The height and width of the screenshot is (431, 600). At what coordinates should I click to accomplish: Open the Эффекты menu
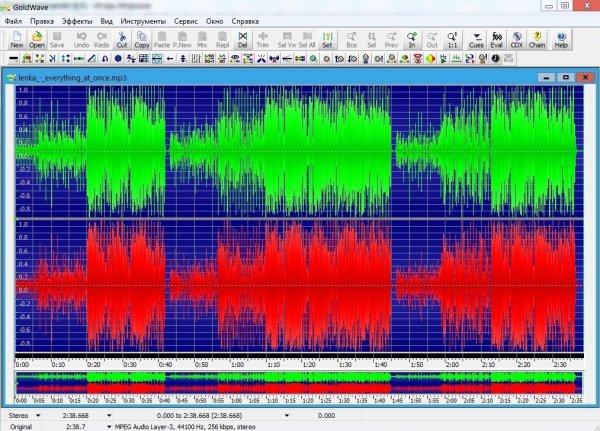pos(77,21)
